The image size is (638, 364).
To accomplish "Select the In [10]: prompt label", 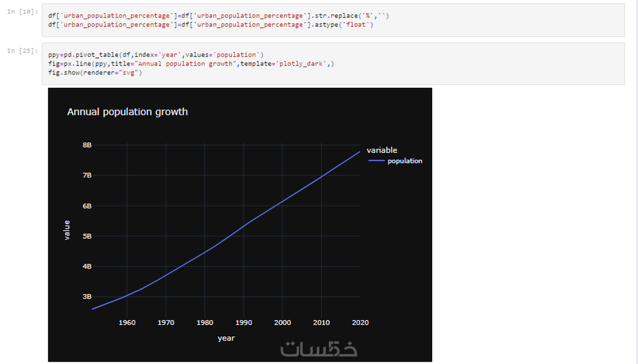I will click(23, 12).
